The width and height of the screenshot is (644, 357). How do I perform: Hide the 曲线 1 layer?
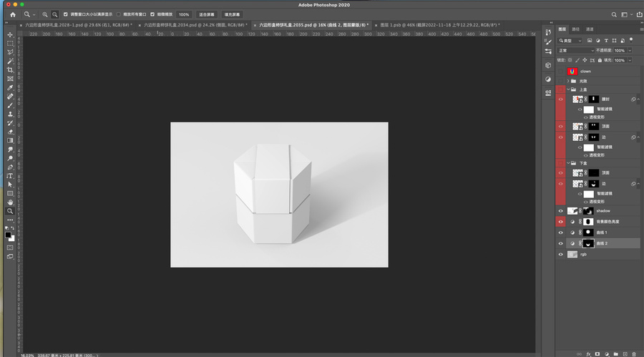point(560,233)
